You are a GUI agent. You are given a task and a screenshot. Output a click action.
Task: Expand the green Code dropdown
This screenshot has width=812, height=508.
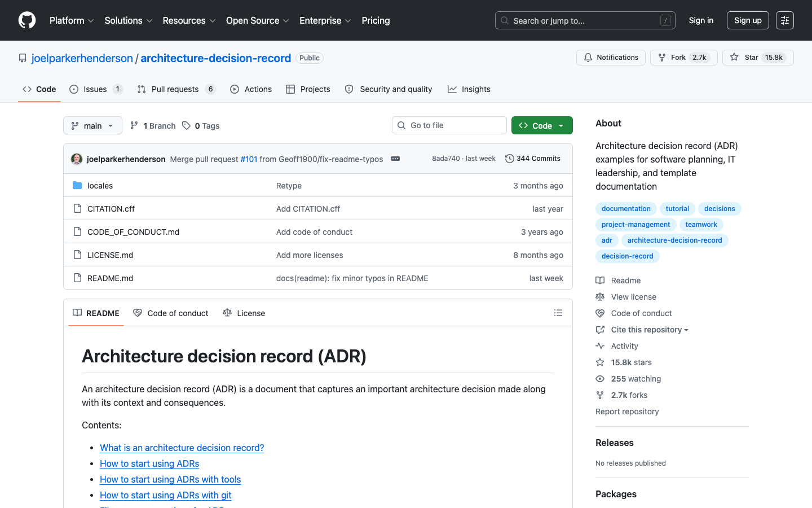[542, 125]
